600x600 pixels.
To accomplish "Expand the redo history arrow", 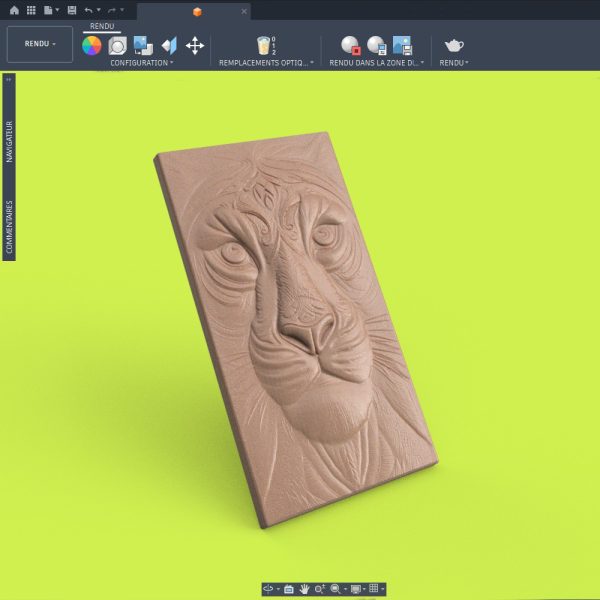I will pyautogui.click(x=122, y=10).
